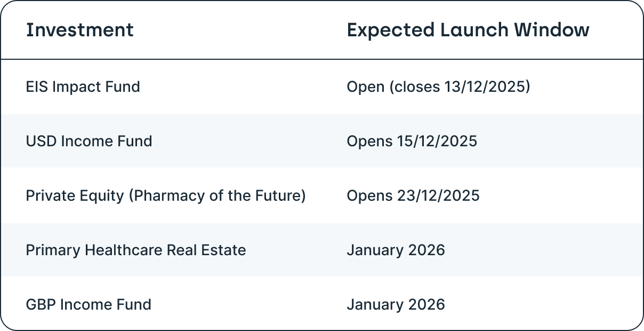This screenshot has height=331, width=644.
Task: Click the date 15/12/2025
Action: click(x=437, y=141)
